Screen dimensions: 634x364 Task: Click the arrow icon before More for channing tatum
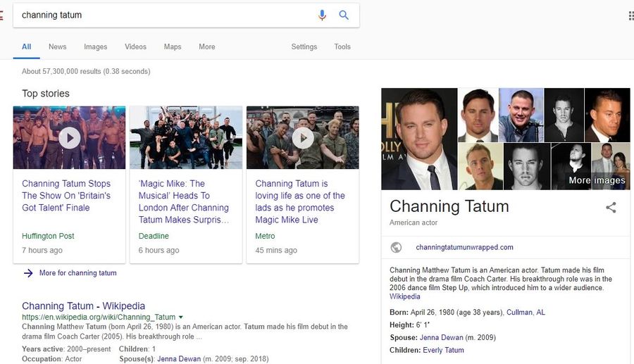pos(28,273)
